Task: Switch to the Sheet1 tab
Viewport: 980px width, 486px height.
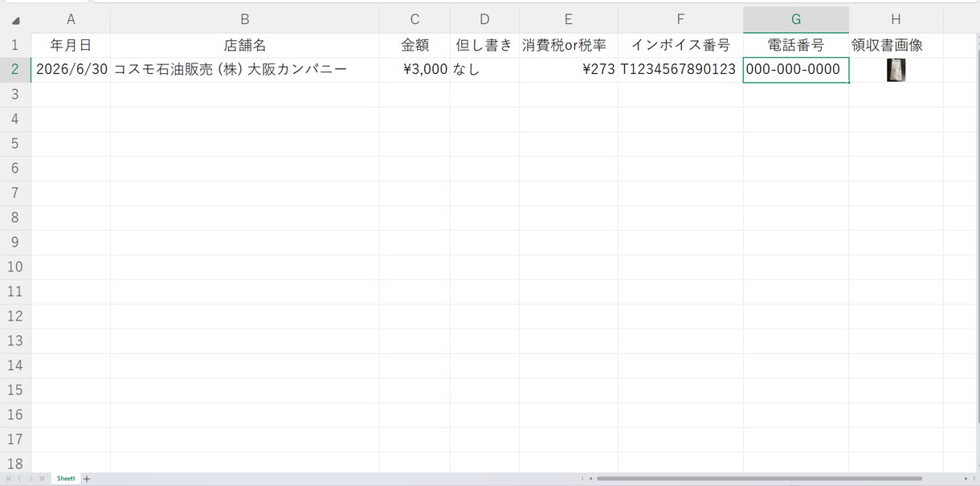Action: coord(66,479)
